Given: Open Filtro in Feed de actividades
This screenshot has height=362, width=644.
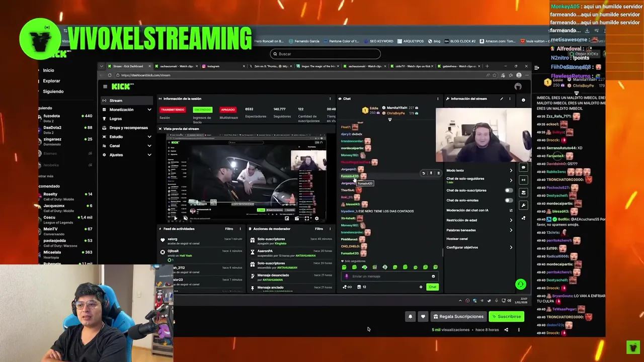Looking at the screenshot, I should point(229,229).
